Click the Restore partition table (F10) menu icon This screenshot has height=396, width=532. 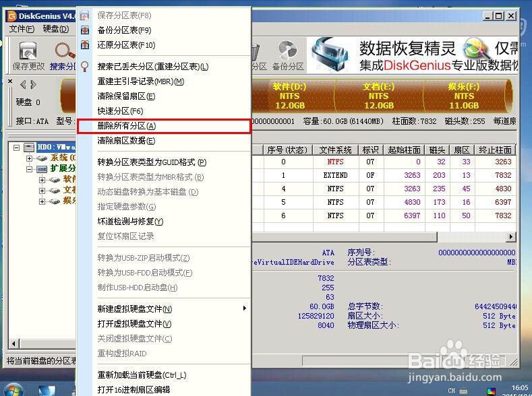point(85,44)
